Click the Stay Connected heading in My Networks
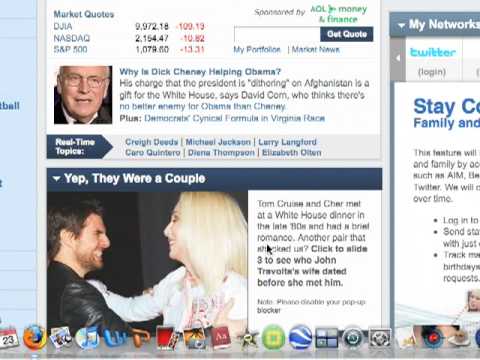This screenshot has height=360, width=480. (x=447, y=107)
